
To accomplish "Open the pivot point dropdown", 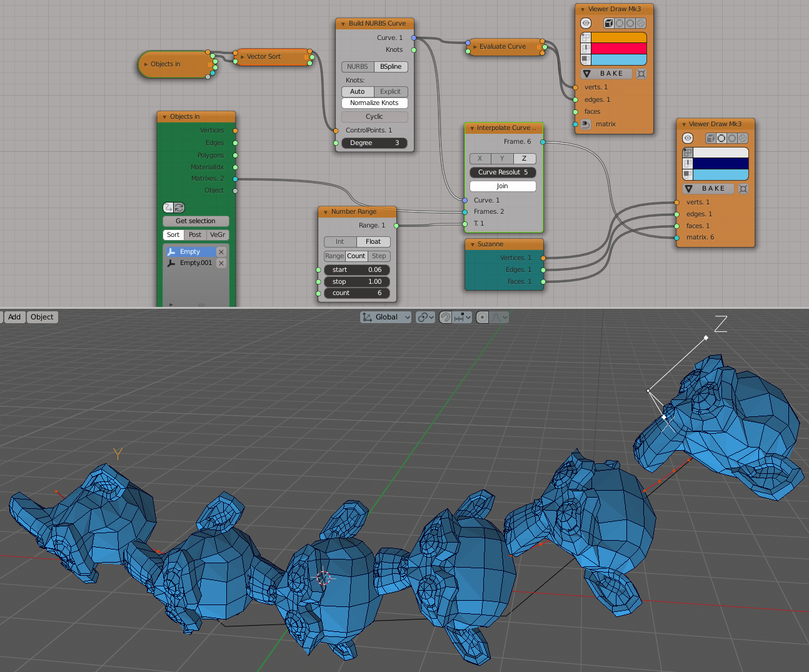I will click(426, 317).
